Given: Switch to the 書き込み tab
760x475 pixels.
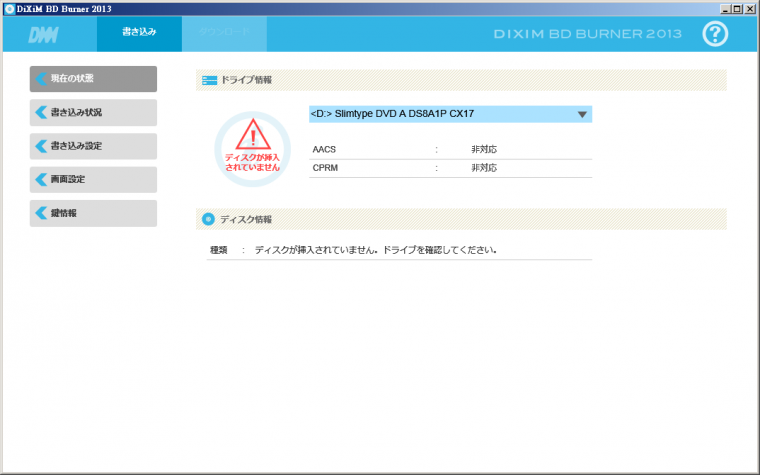Looking at the screenshot, I should point(139,34).
